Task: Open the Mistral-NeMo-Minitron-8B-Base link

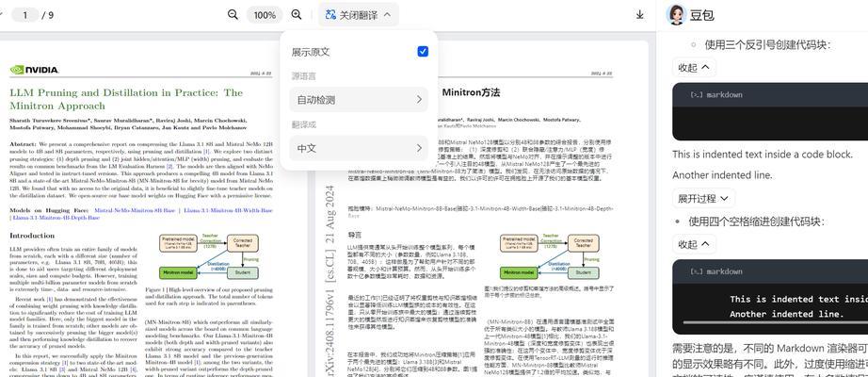Action: click(135, 211)
